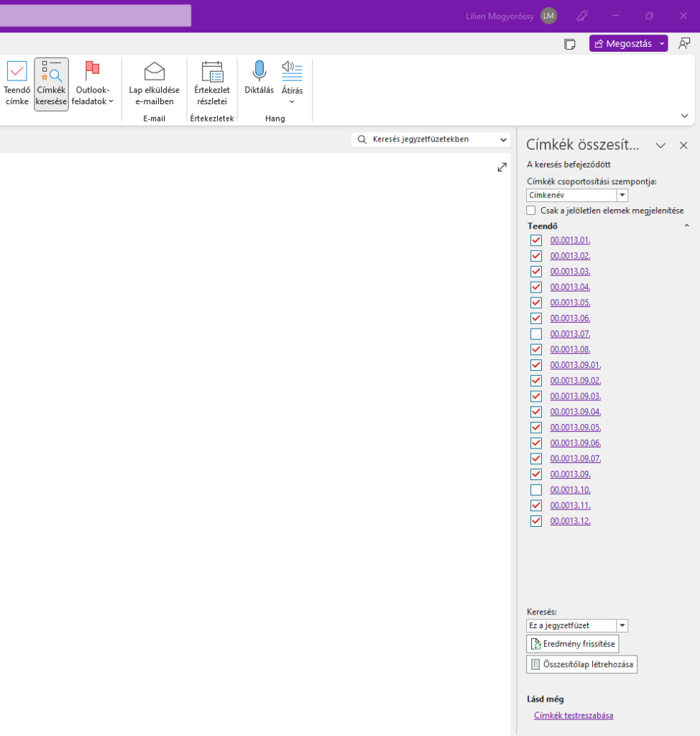Tick the checkbox next to 00.0013.10.
This screenshot has width=700, height=736.
point(536,490)
